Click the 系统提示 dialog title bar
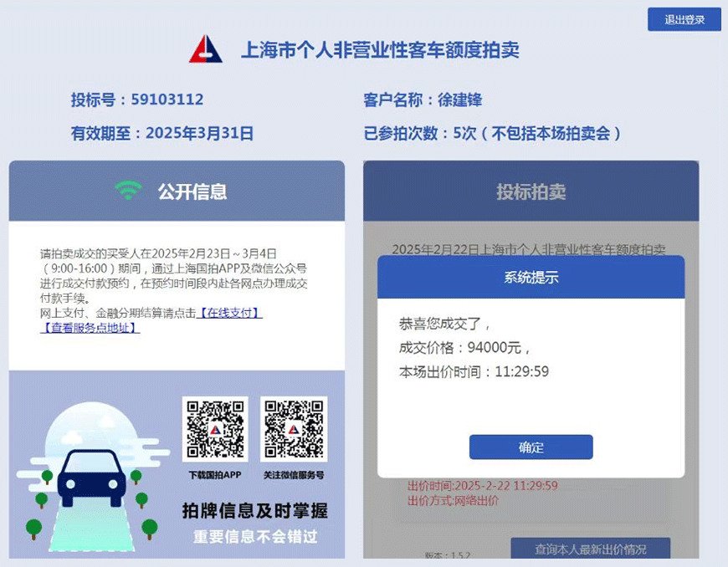The height and width of the screenshot is (567, 728). pyautogui.click(x=531, y=277)
